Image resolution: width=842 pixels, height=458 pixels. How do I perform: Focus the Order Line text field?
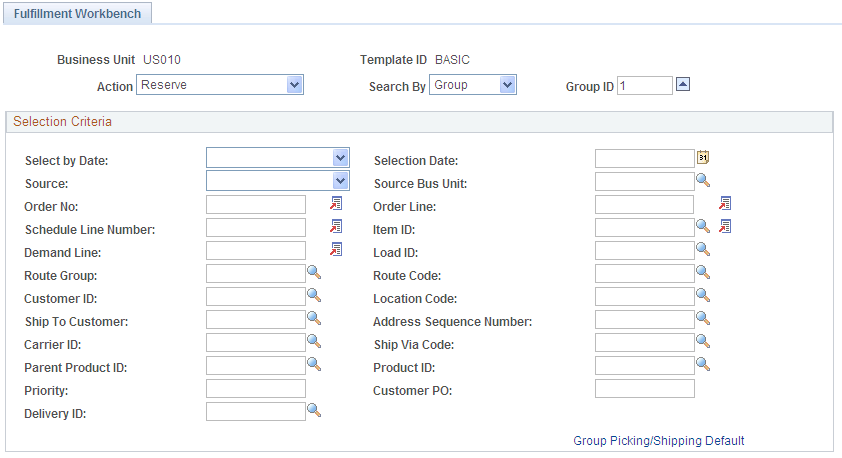[644, 205]
